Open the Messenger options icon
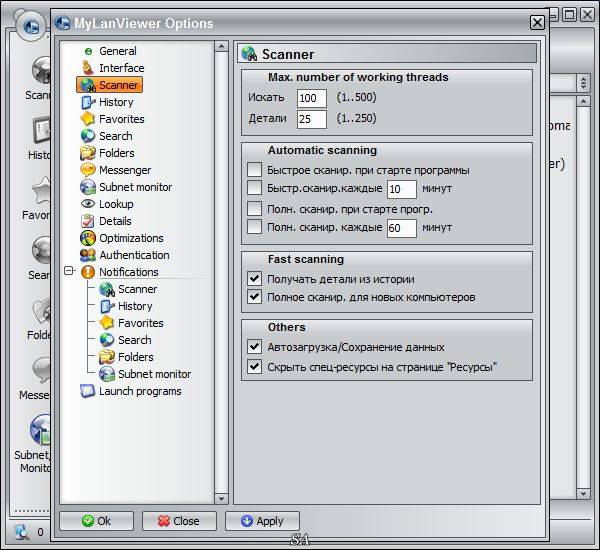Screen dimensions: 600x550 [88, 170]
